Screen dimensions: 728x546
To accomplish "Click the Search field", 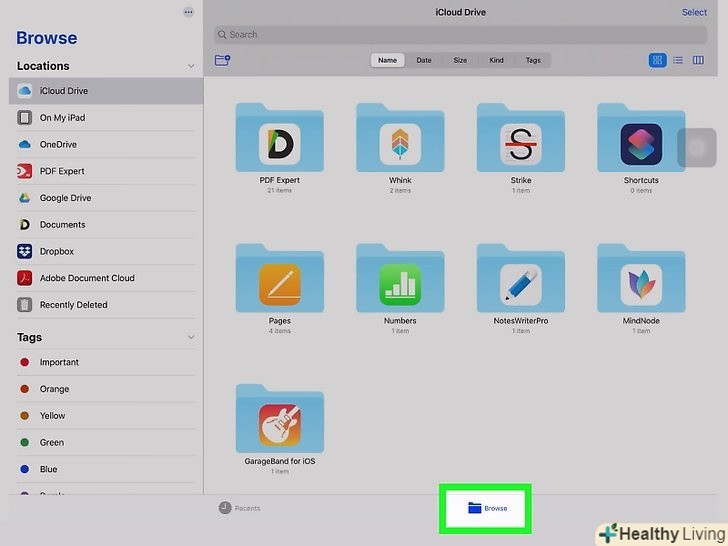I will coord(460,35).
